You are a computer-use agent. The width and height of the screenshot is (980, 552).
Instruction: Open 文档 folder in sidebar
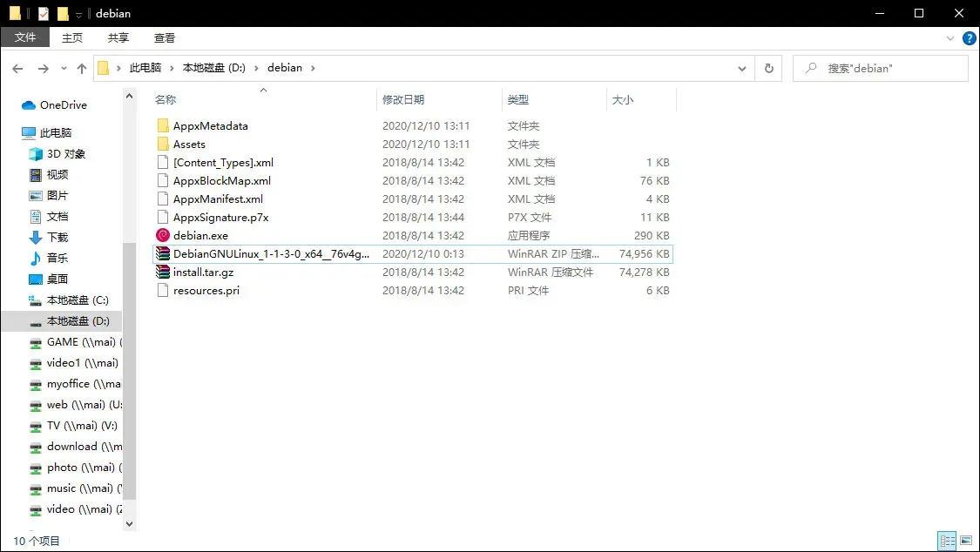pyautogui.click(x=49, y=217)
